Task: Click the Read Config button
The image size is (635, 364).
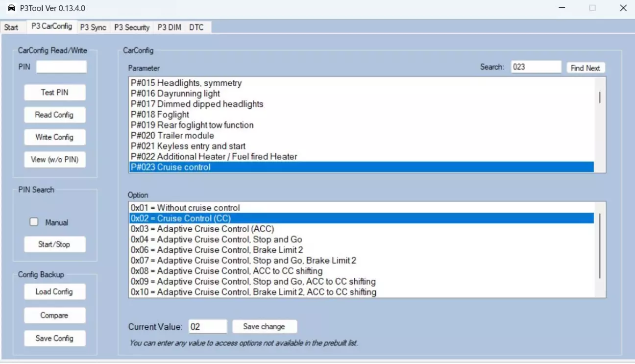Action: click(54, 115)
